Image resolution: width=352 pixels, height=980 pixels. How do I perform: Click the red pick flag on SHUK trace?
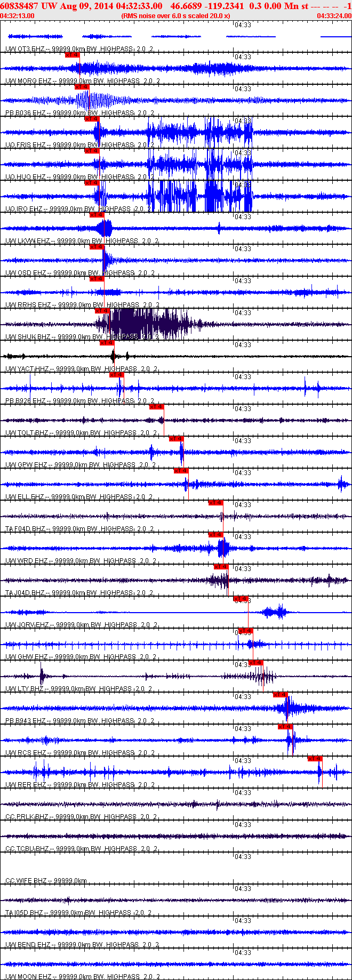[102, 310]
